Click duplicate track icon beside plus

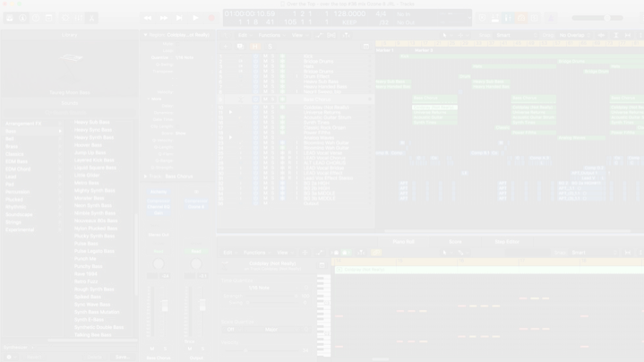click(x=240, y=47)
